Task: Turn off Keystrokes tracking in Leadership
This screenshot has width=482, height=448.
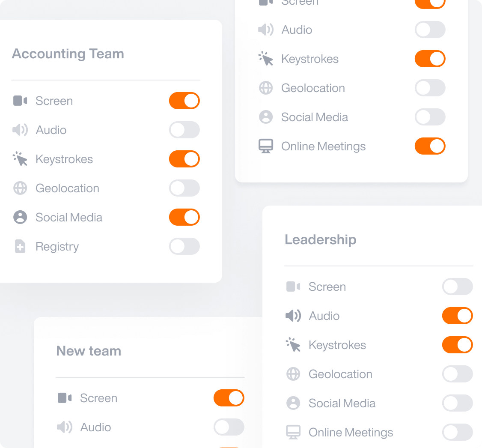Action: tap(458, 345)
